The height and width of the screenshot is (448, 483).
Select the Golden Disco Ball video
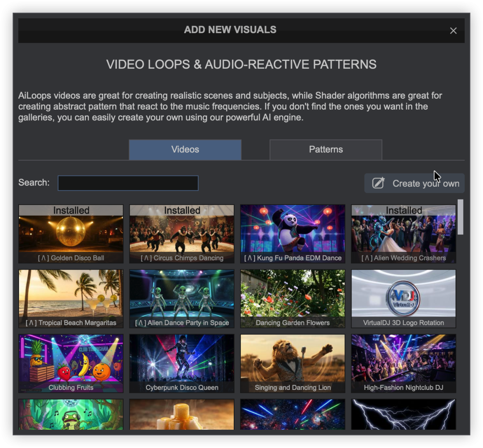(71, 234)
